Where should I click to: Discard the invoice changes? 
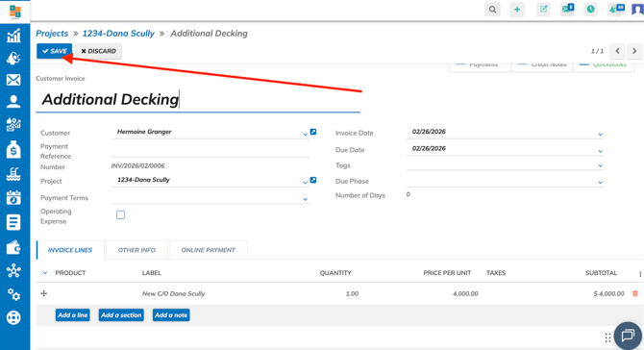coord(99,51)
